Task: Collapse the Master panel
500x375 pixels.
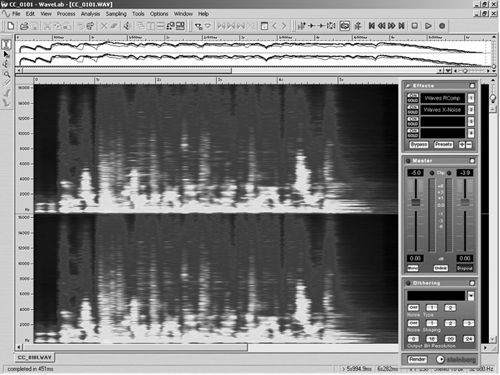Action: 472,161
